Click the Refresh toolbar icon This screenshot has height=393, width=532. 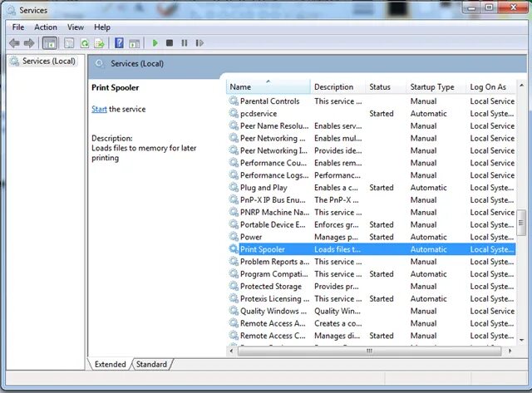[85, 43]
